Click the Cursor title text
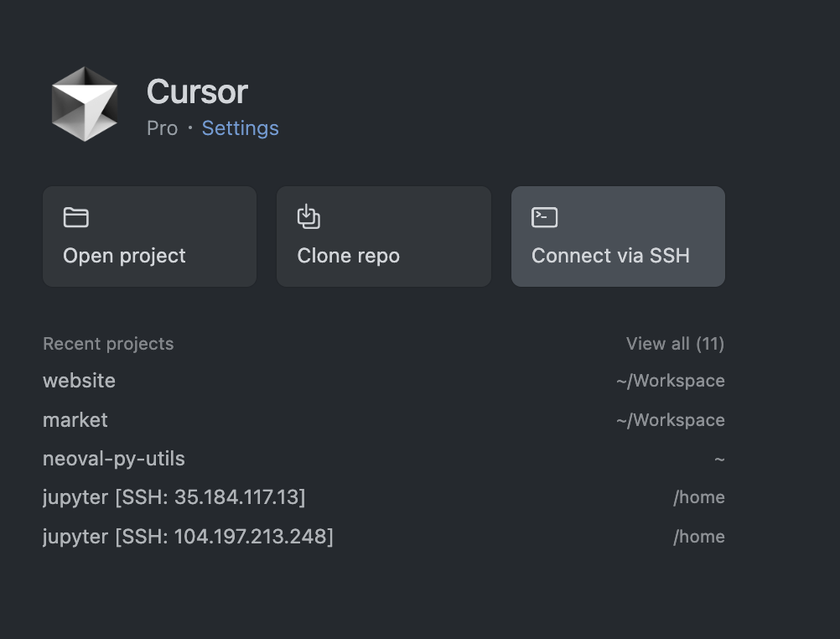This screenshot has height=639, width=840. 197,91
